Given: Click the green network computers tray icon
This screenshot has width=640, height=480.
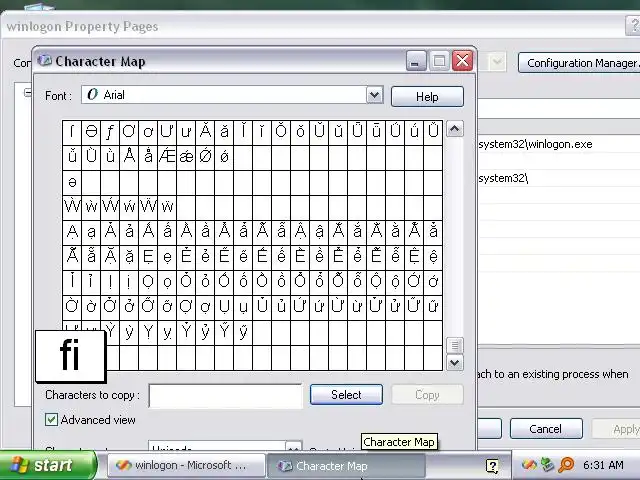Looking at the screenshot, I should tap(547, 464).
